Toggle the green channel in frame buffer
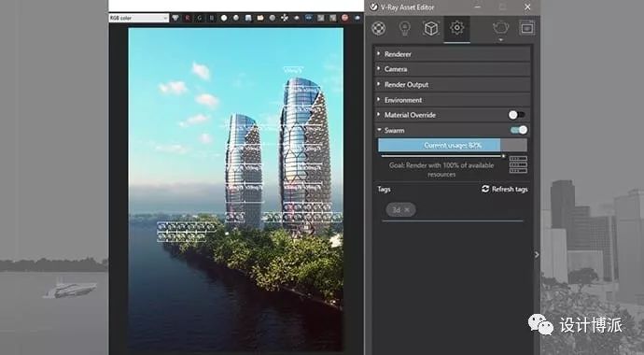Viewport: 644px width, 355px height. pos(200,18)
